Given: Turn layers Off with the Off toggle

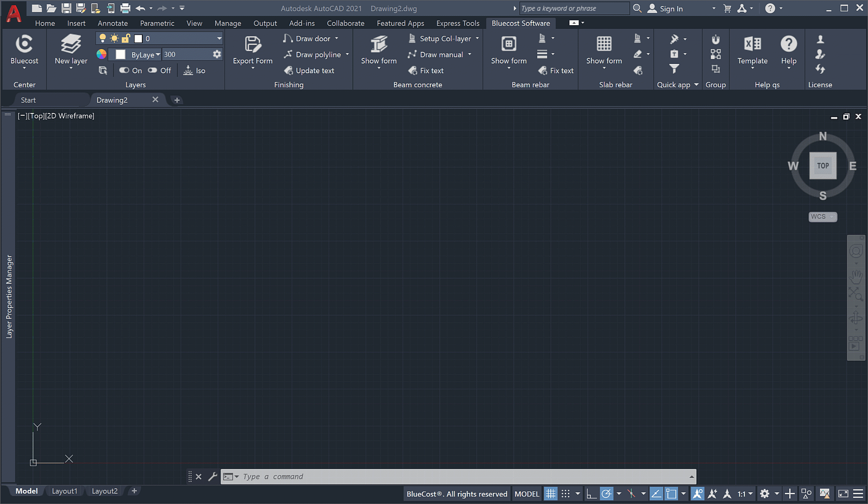Looking at the screenshot, I should 160,70.
